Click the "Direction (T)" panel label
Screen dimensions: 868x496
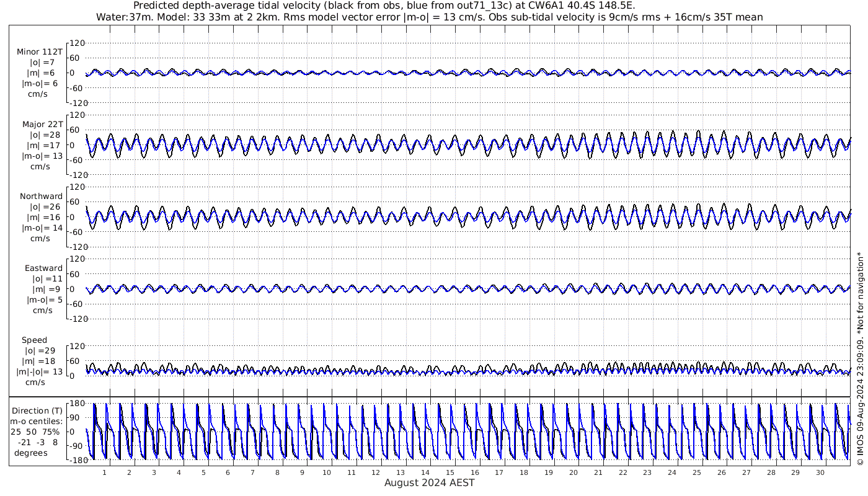click(x=38, y=410)
